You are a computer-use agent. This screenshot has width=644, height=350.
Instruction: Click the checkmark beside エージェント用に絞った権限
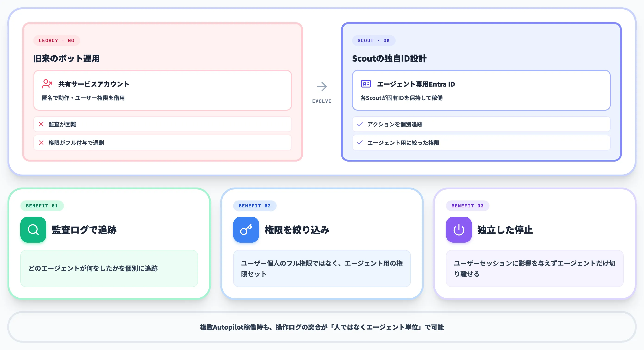click(360, 143)
